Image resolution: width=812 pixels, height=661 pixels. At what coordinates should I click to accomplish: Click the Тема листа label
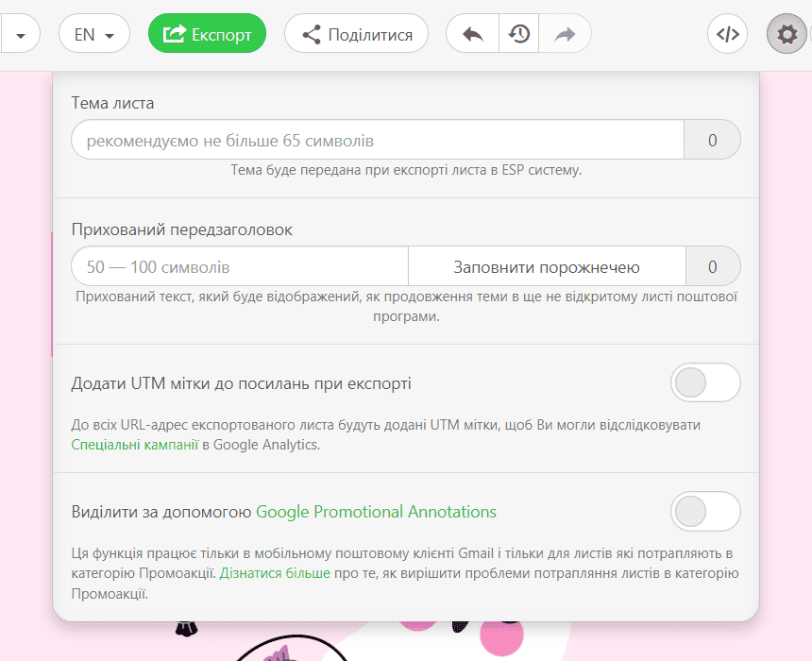pyautogui.click(x=112, y=103)
